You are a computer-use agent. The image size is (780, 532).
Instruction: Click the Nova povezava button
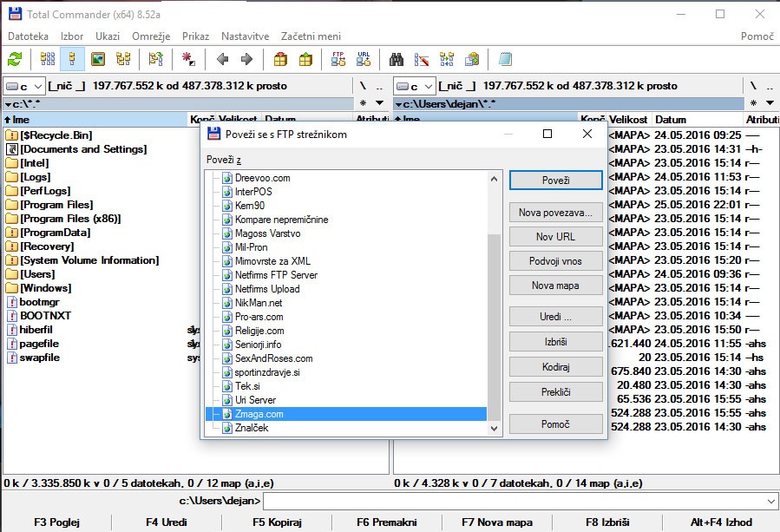(555, 213)
